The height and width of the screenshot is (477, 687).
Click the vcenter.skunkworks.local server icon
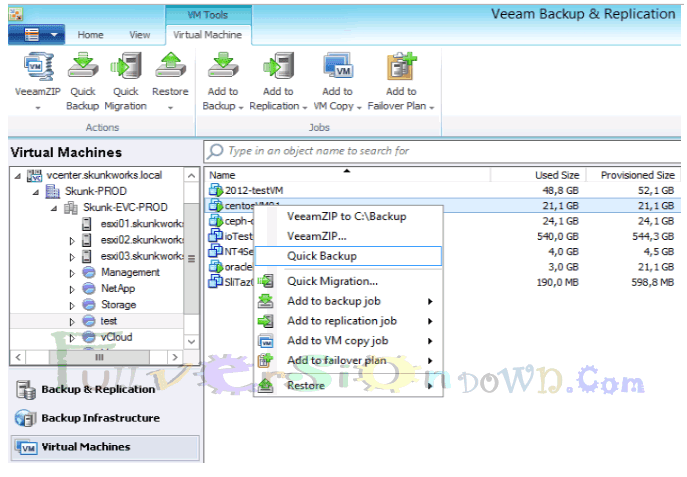[x=35, y=175]
